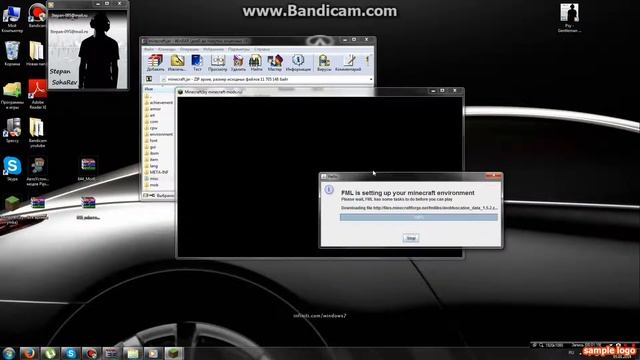This screenshot has width=640, height=360.
Task: Open the Мой компьютер desktop icon
Action: tap(12, 18)
